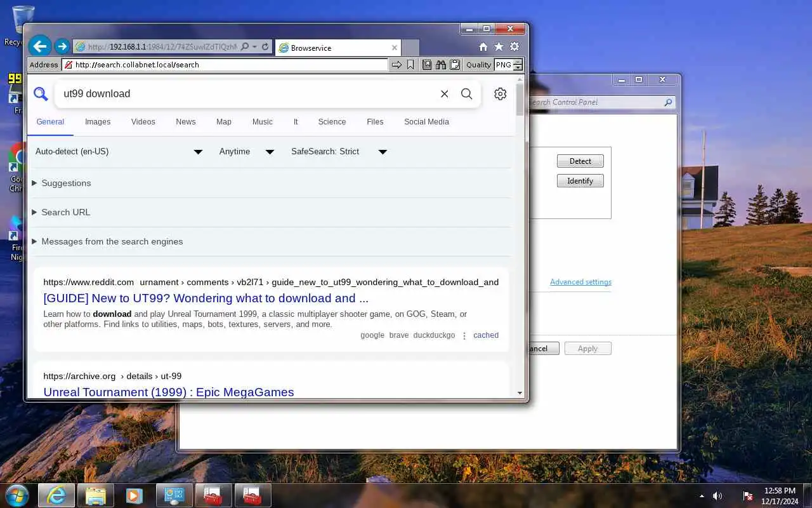Expand the Search URL section
This screenshot has width=812, height=508.
point(61,212)
